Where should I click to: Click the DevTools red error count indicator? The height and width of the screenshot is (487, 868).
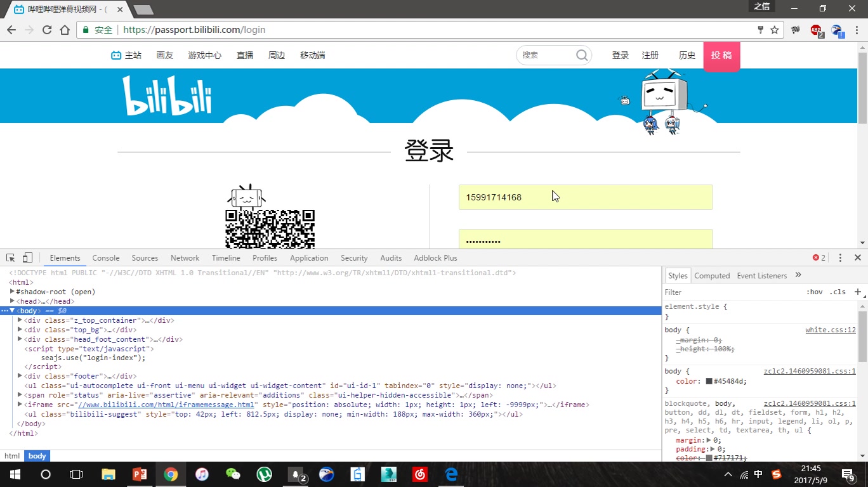pyautogui.click(x=819, y=257)
